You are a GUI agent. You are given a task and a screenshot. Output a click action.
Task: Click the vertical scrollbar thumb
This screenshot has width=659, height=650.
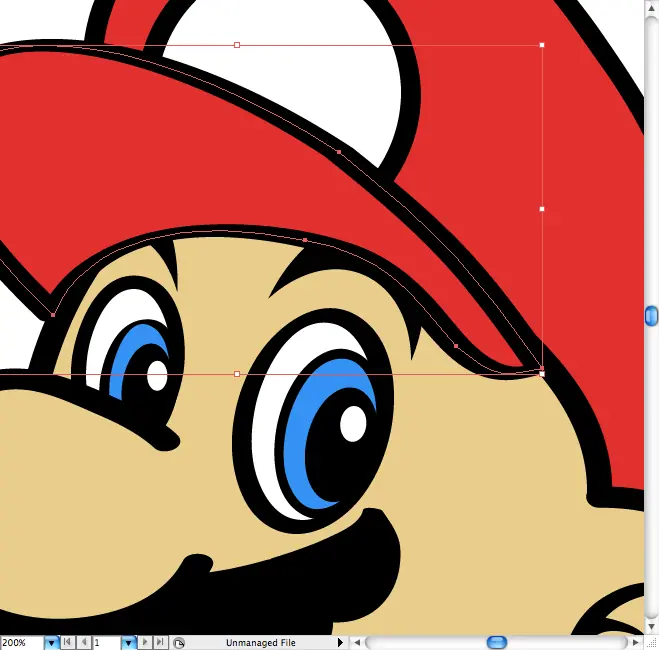tap(651, 316)
